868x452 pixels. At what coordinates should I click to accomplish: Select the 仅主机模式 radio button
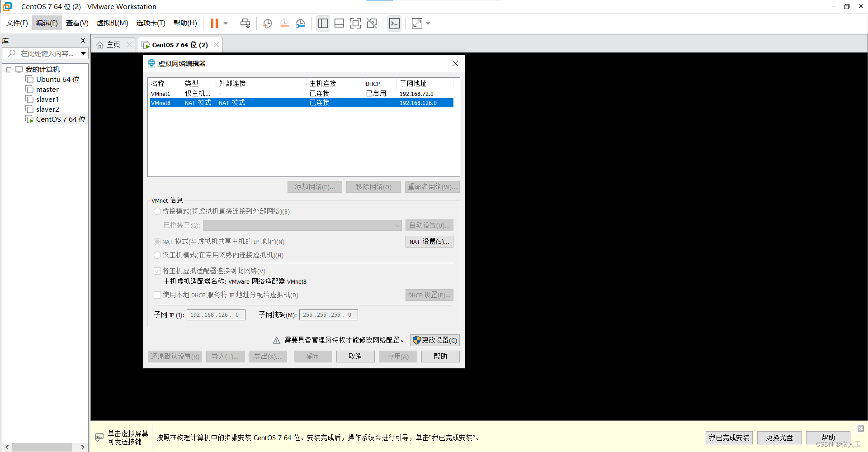click(x=157, y=255)
